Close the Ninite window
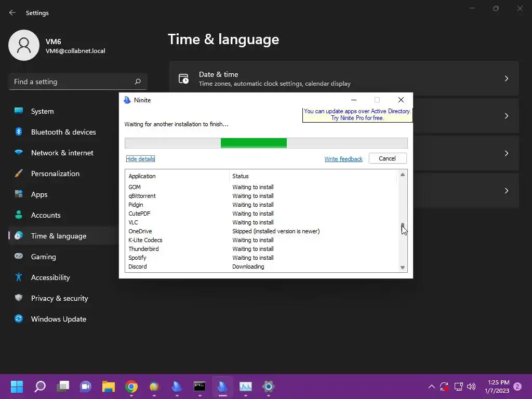 401,100
